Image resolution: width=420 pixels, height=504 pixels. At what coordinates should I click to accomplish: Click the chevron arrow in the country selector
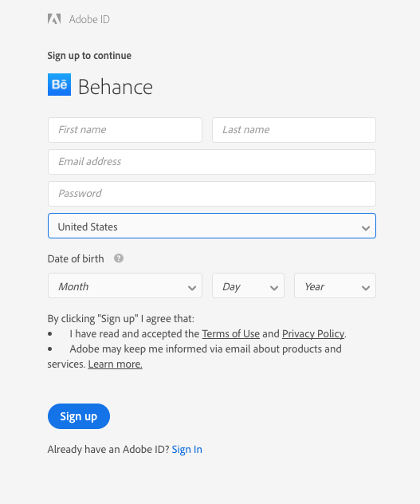click(x=365, y=228)
